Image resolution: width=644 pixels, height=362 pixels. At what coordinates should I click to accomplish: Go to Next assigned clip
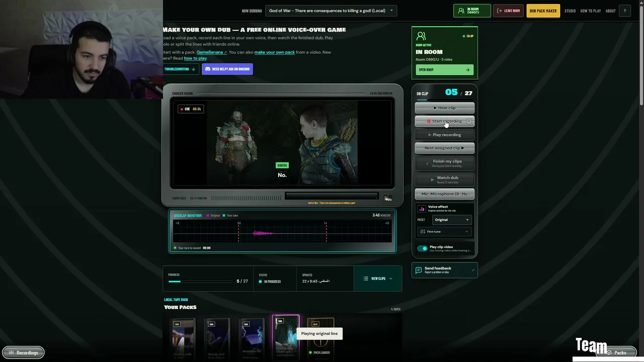(445, 148)
